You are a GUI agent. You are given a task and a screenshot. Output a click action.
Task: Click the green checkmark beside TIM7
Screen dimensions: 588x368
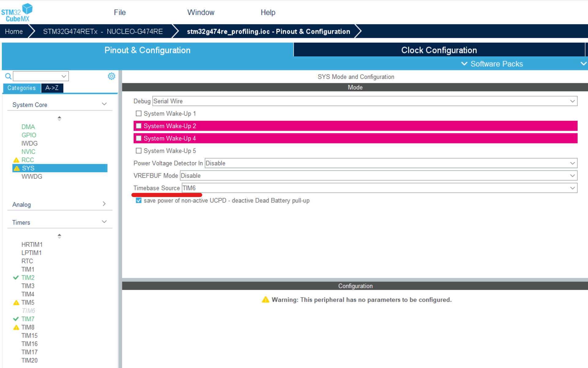pos(16,319)
